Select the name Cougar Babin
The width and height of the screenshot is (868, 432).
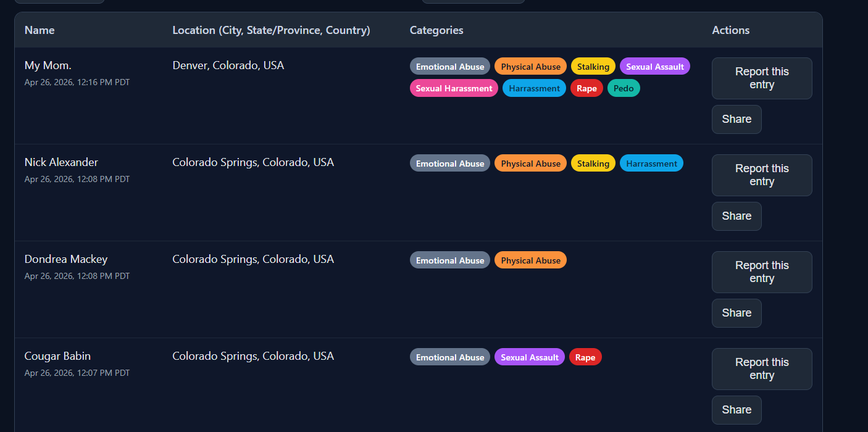pos(57,356)
